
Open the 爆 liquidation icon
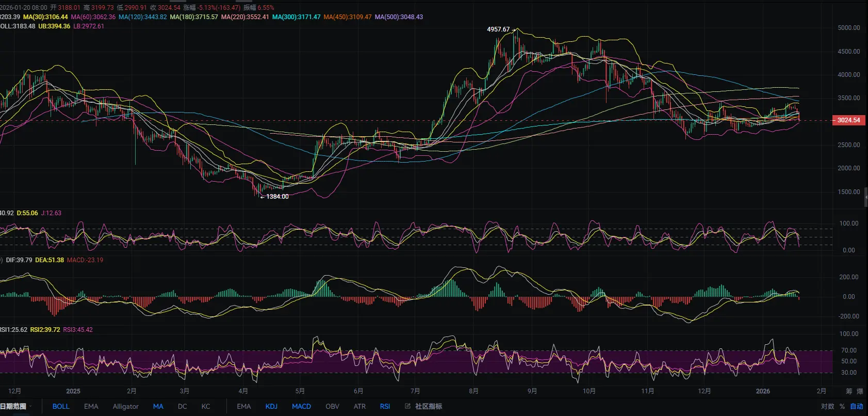[x=860, y=391]
